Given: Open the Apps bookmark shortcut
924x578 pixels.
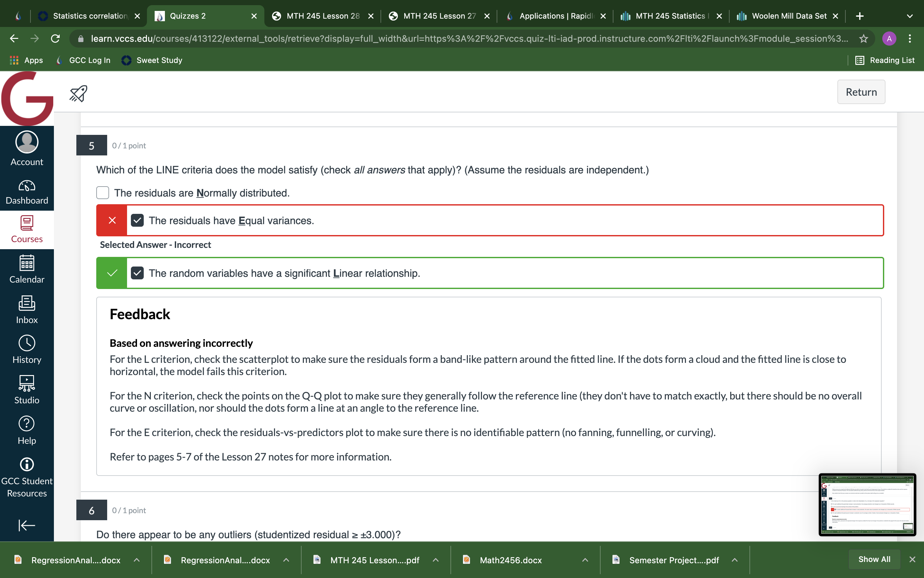Looking at the screenshot, I should click(x=26, y=60).
